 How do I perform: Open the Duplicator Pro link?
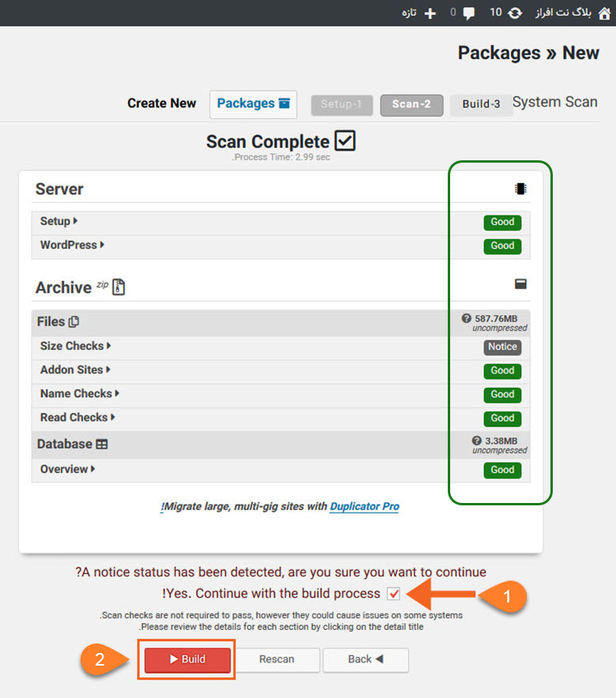coord(365,507)
